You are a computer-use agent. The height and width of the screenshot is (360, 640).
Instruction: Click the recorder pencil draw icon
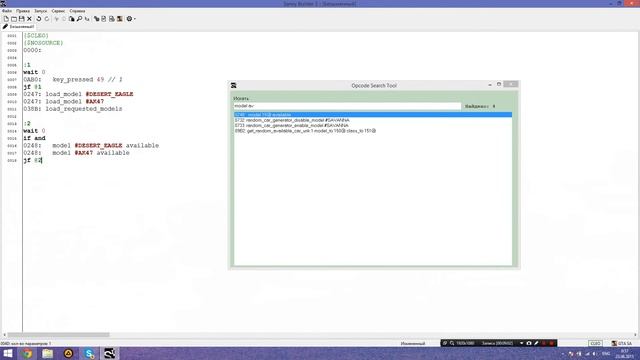pyautogui.click(x=536, y=343)
